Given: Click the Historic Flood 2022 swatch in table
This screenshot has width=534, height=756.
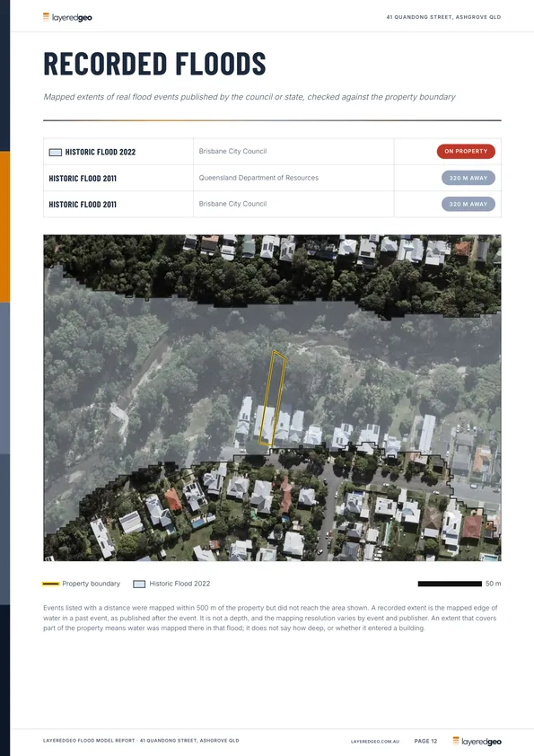Looking at the screenshot, I should pyautogui.click(x=56, y=153).
